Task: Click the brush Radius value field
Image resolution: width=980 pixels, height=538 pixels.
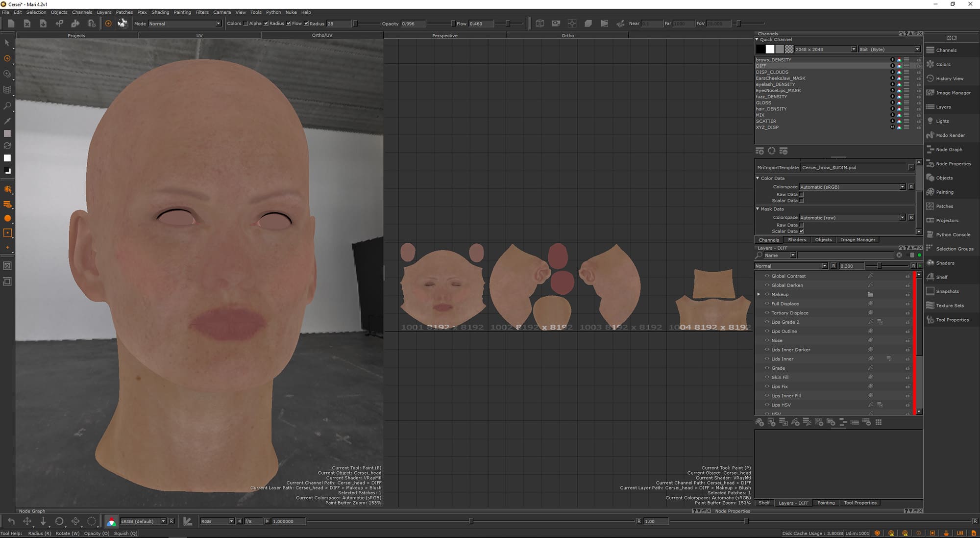Action: (x=338, y=24)
